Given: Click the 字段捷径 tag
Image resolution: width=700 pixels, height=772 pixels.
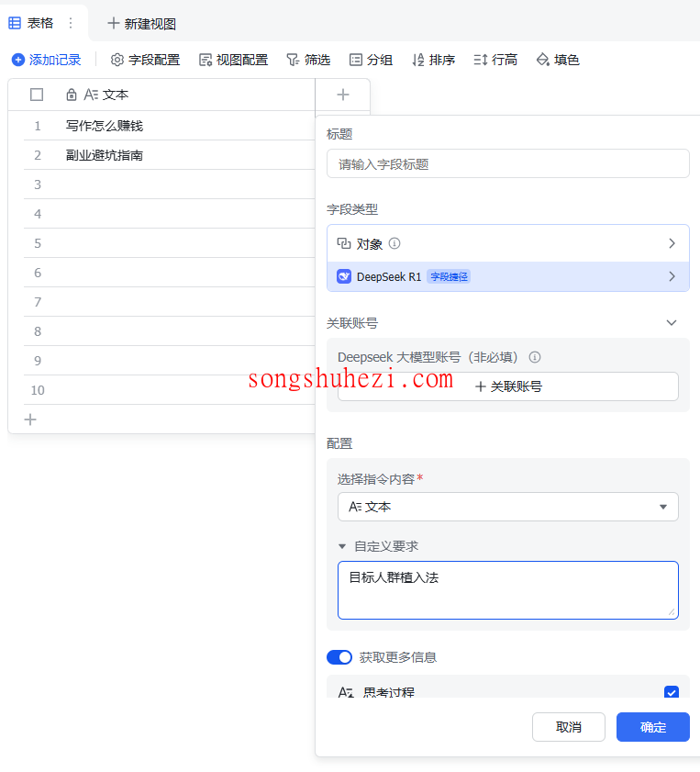Looking at the screenshot, I should point(449,276).
